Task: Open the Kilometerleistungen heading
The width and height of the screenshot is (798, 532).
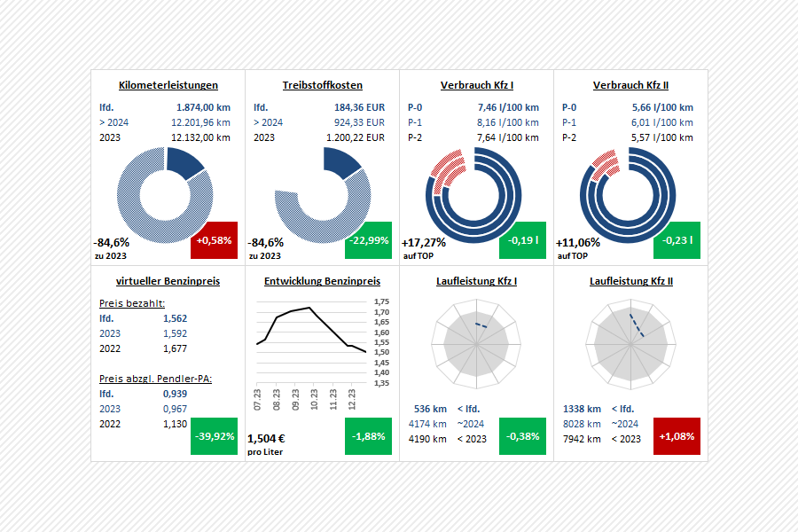Action: tap(168, 85)
